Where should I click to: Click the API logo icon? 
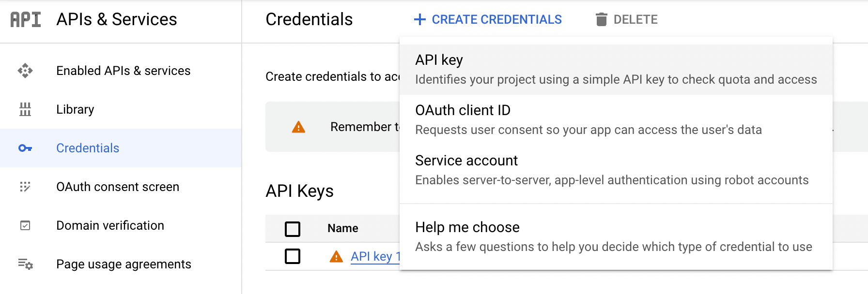coord(26,20)
